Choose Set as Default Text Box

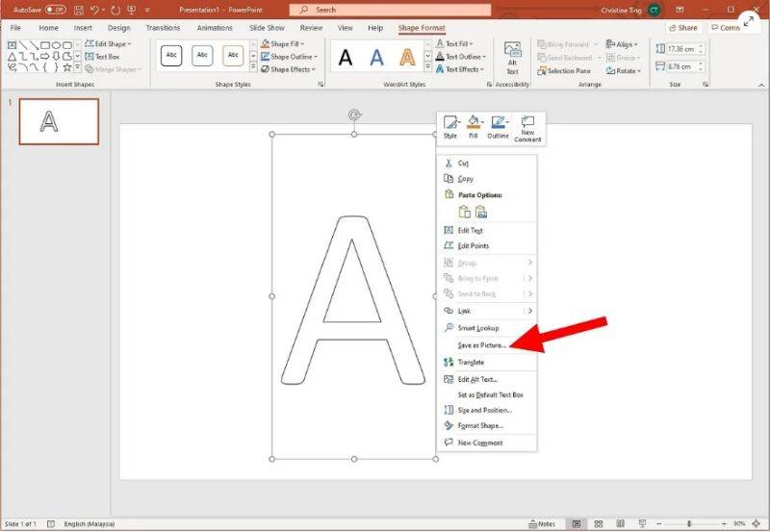[487, 394]
